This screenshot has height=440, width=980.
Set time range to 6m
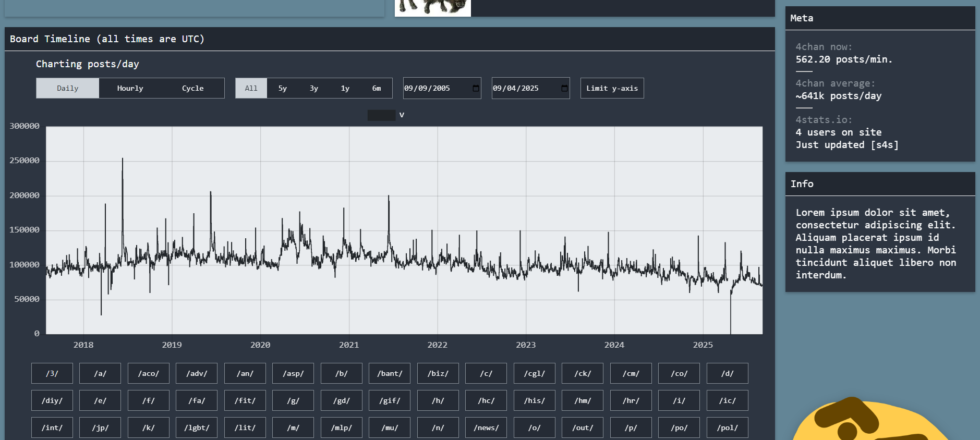[376, 88]
